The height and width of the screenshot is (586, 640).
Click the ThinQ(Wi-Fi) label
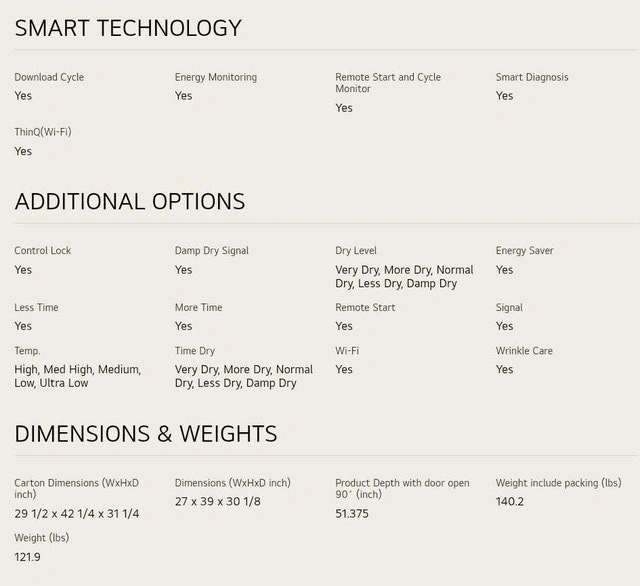tap(43, 132)
